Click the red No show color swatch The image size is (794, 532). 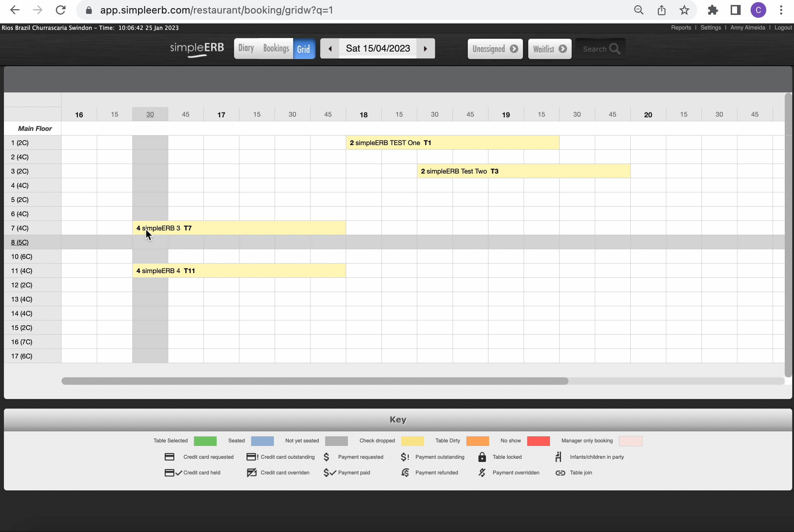click(x=538, y=441)
